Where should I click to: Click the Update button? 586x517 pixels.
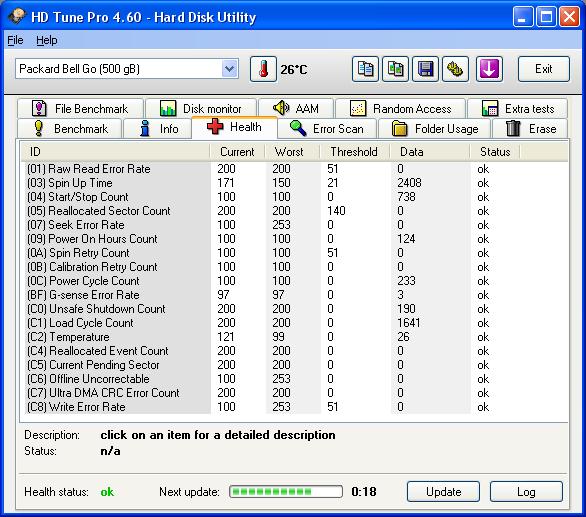coord(443,492)
